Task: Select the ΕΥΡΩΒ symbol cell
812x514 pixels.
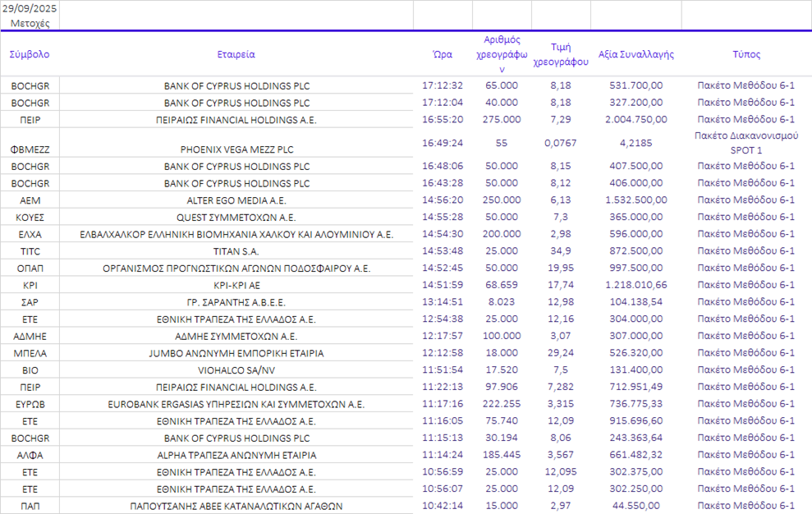Action: pyautogui.click(x=30, y=404)
